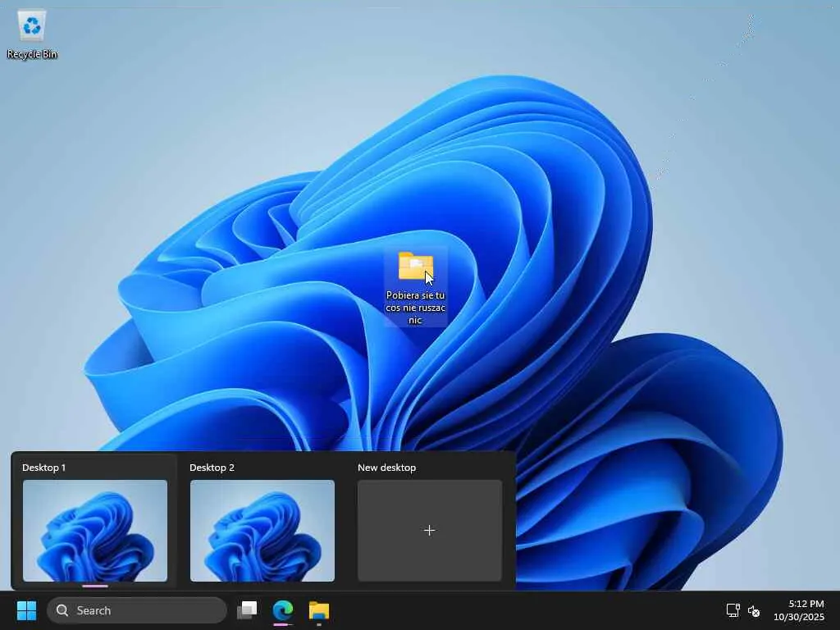Click the network status tray icon
Image resolution: width=840 pixels, height=630 pixels.
(733, 610)
